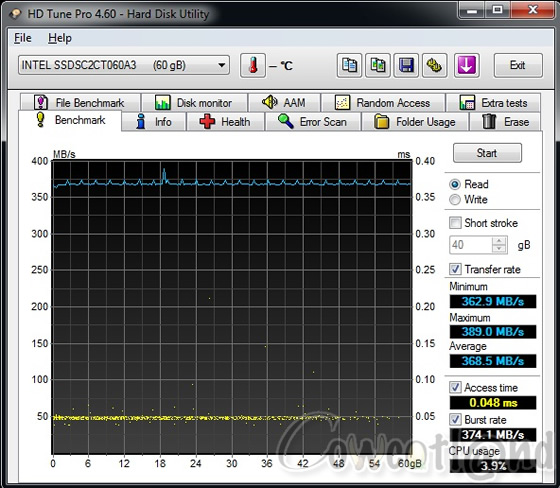Screen dimensions: 560x488
Task: Click the Start benchmark button
Action: [487, 153]
